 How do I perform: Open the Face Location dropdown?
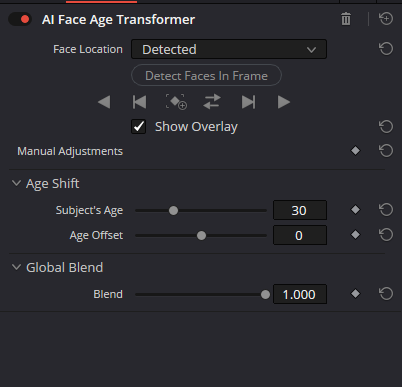pyautogui.click(x=229, y=49)
